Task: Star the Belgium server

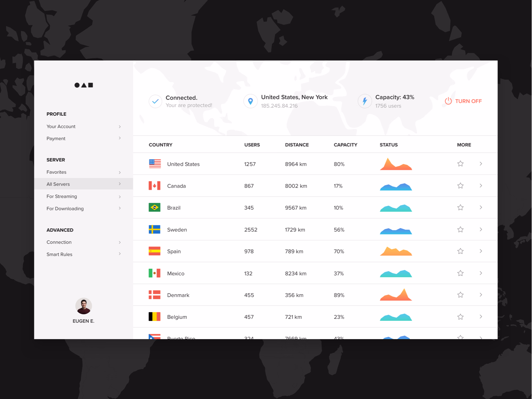Action: 461,317
